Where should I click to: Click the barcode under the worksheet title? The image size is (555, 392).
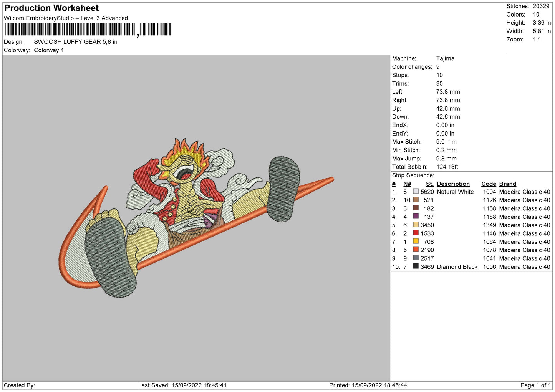[89, 30]
